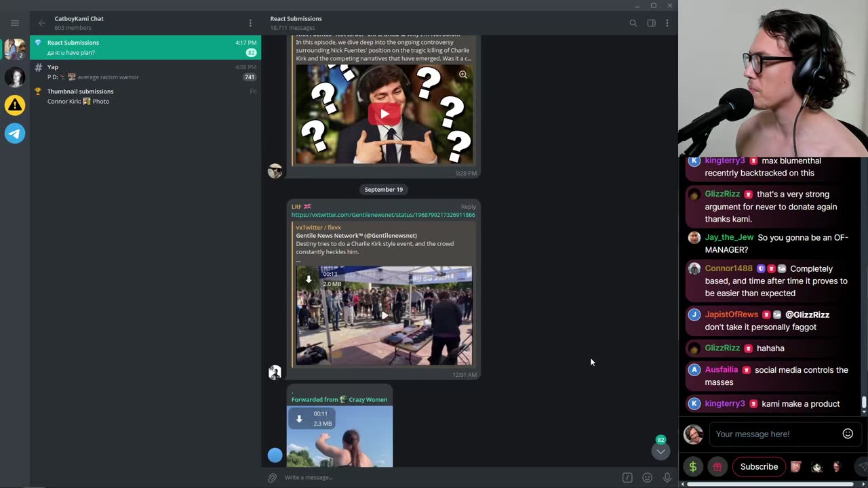868x488 pixels.
Task: Click the Subscribe button
Action: click(x=759, y=466)
